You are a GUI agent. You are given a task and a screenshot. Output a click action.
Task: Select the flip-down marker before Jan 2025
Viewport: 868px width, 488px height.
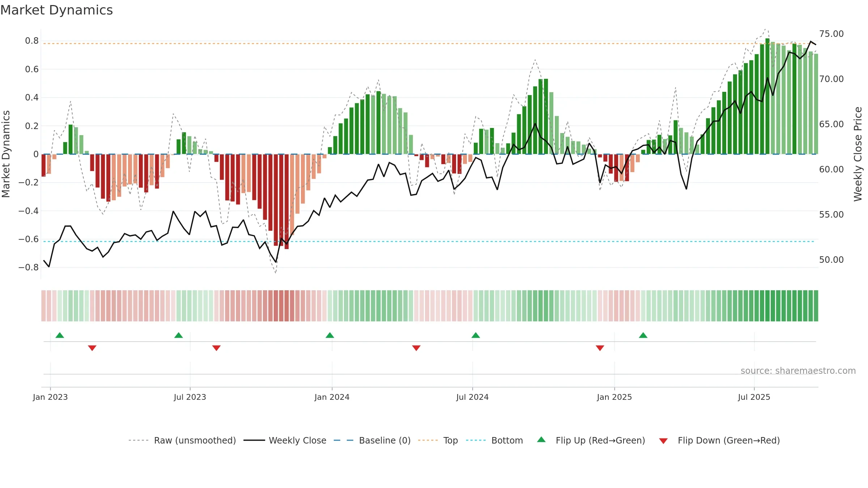coord(600,348)
